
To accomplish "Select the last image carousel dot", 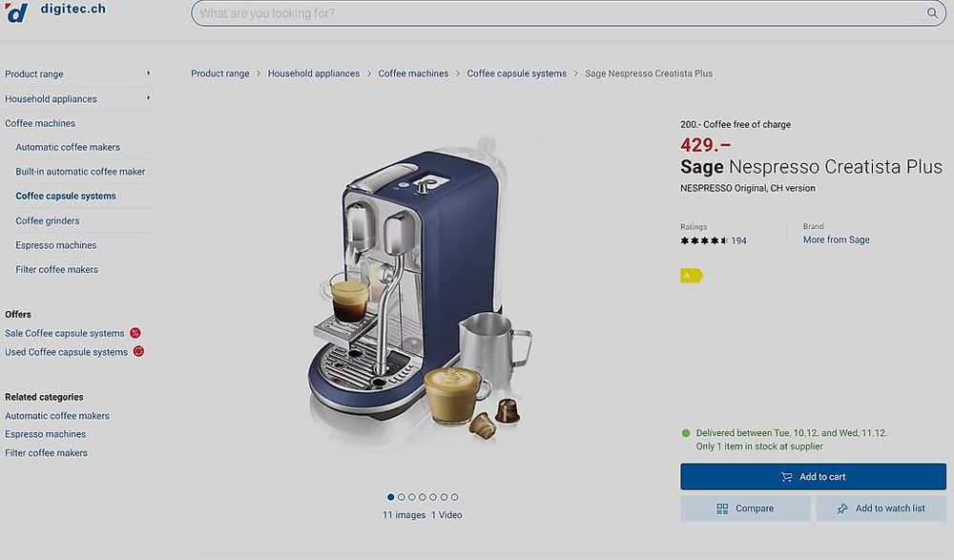I will (x=454, y=497).
